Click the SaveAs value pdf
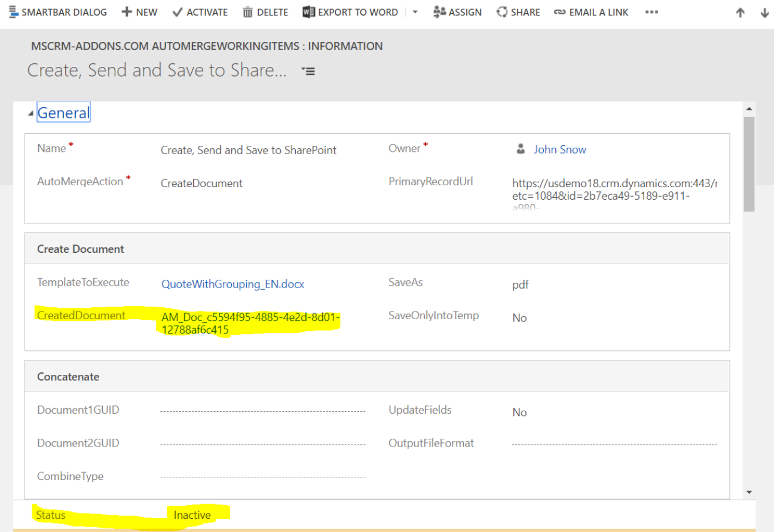774x532 pixels. (x=521, y=285)
